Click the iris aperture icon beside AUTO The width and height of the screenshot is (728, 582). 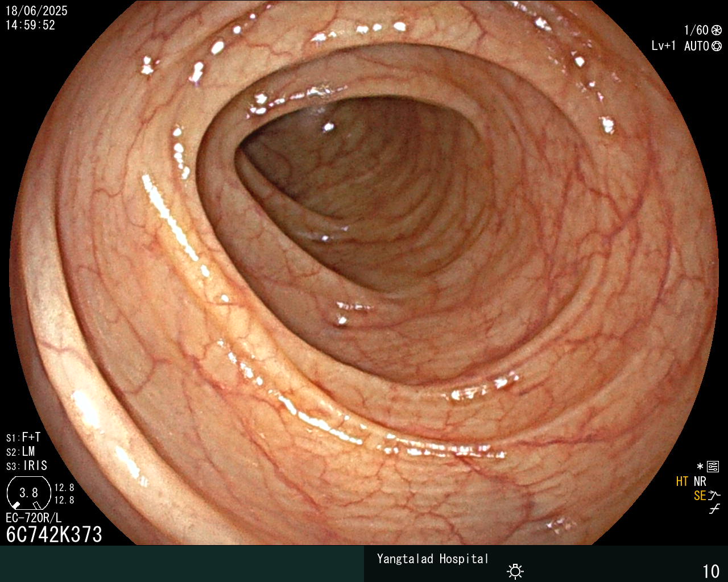pyautogui.click(x=717, y=46)
